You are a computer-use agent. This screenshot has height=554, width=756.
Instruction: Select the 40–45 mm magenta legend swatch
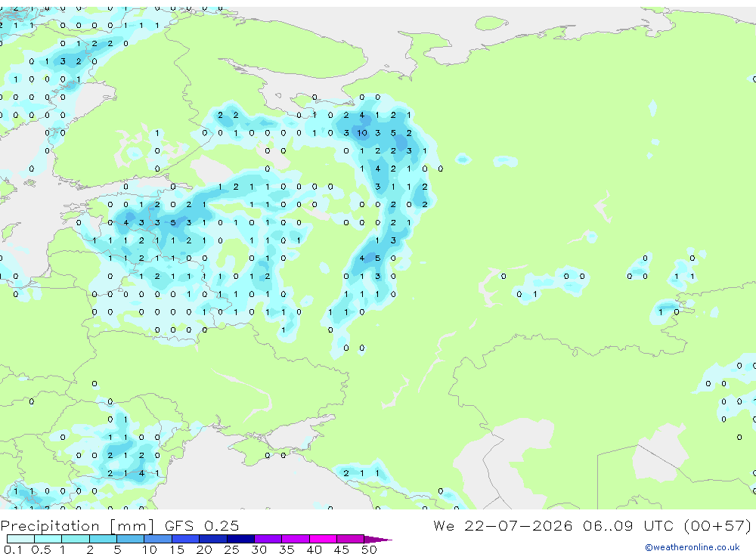323,539
